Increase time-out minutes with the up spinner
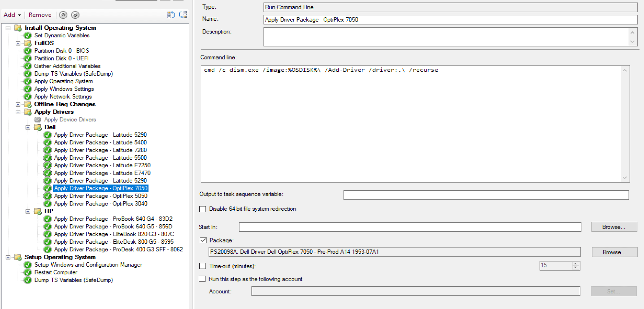 point(575,264)
